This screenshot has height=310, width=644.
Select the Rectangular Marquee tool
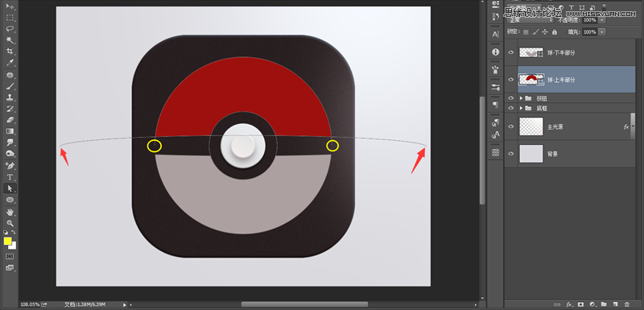(x=10, y=18)
